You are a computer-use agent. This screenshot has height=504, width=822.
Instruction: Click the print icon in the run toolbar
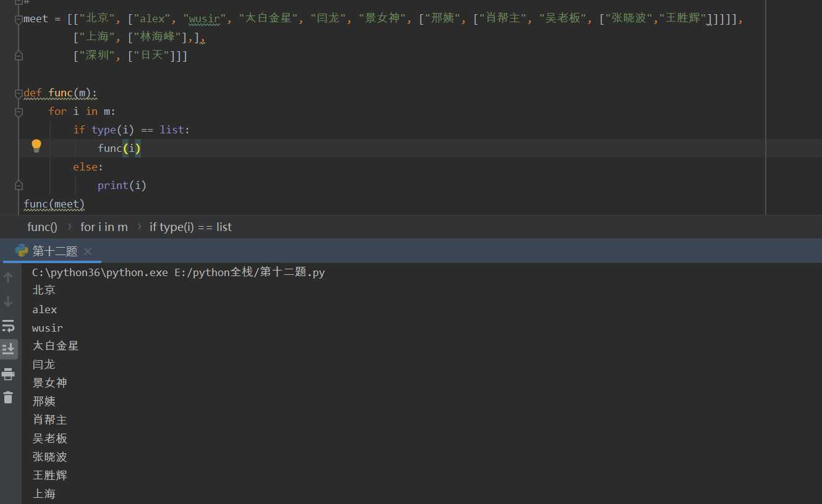pos(8,374)
